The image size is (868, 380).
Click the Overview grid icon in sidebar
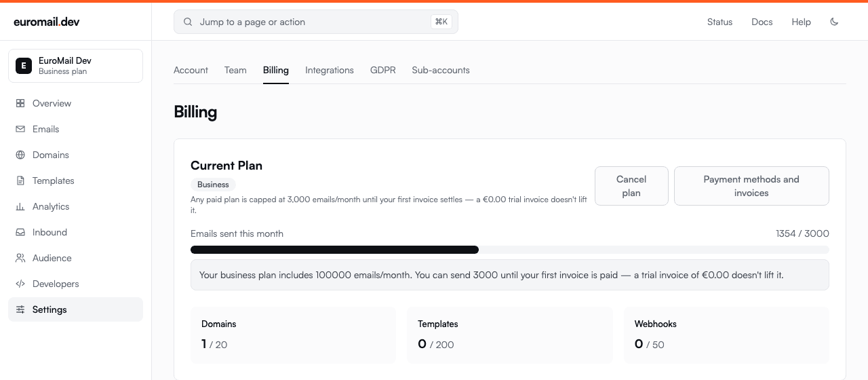(20, 103)
